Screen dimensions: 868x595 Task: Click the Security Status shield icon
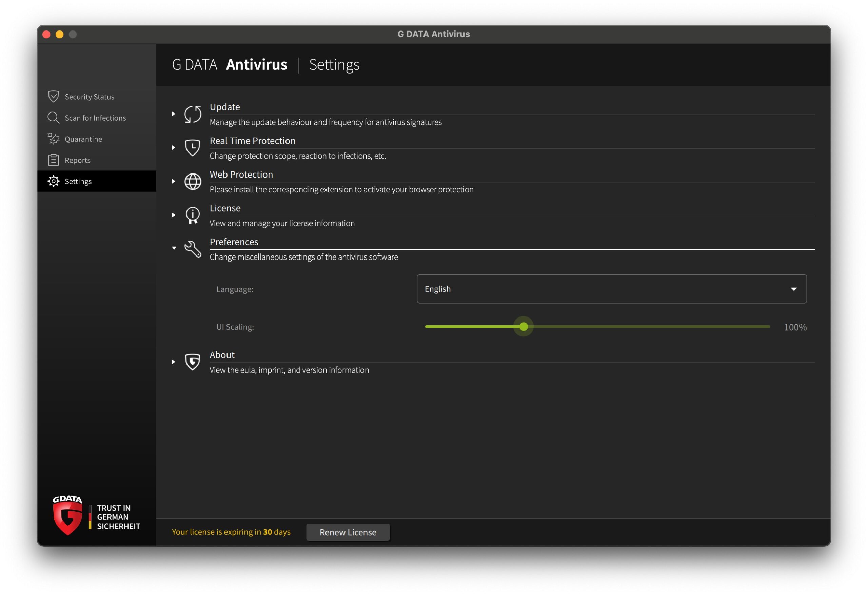[x=54, y=97]
